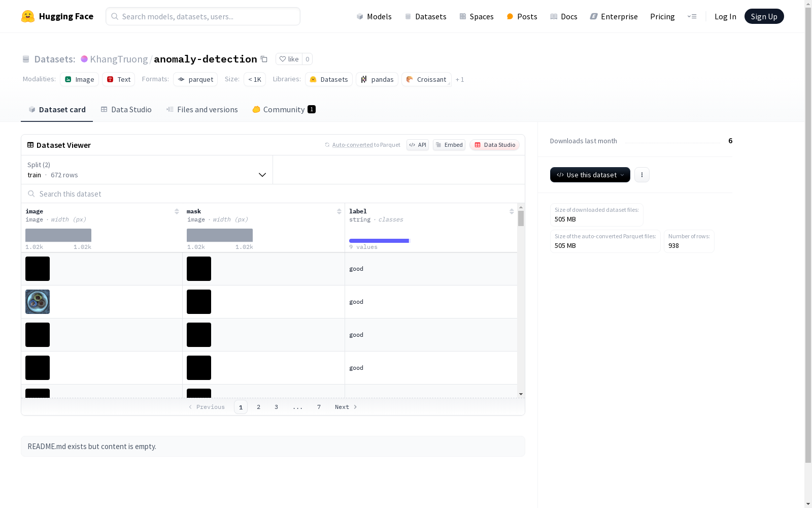Viewport: 812px width, 508px height.
Task: Click the Auto-converted link
Action: (352, 145)
